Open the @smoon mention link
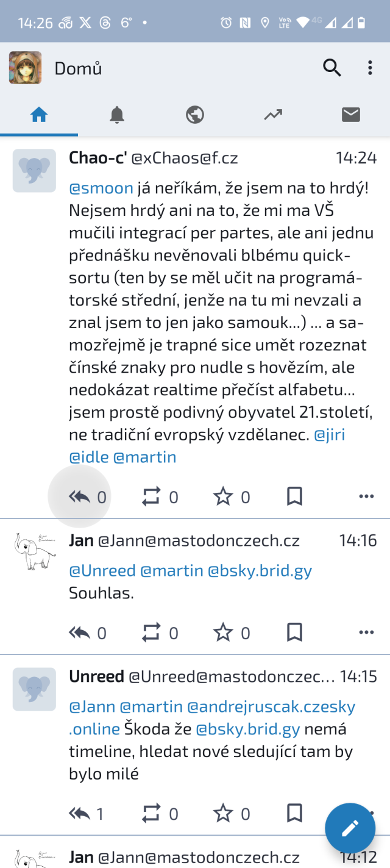This screenshot has height=868, width=390. coord(101,188)
